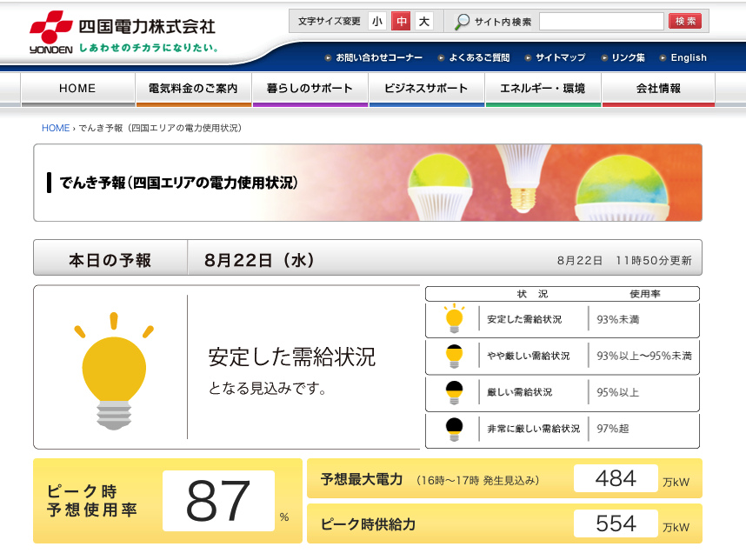
Task: Click the 95%以上 厳しい需給状況 bulb icon
Action: coord(454,392)
